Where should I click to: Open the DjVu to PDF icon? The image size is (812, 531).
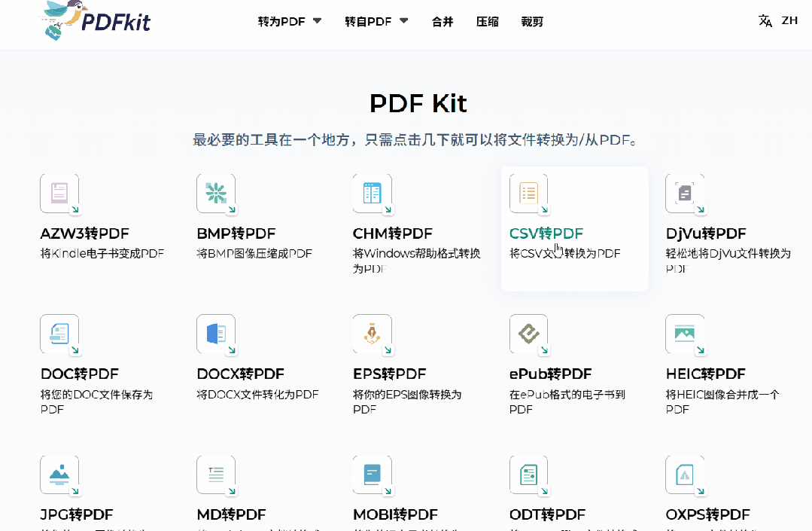click(x=685, y=194)
